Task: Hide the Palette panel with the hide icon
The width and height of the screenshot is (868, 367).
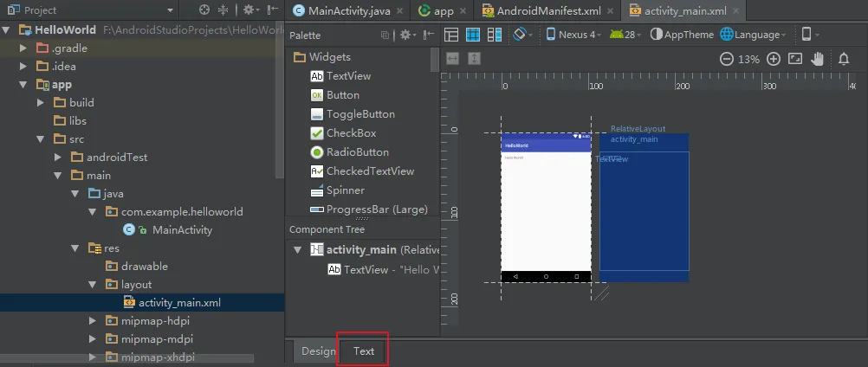Action: [429, 35]
